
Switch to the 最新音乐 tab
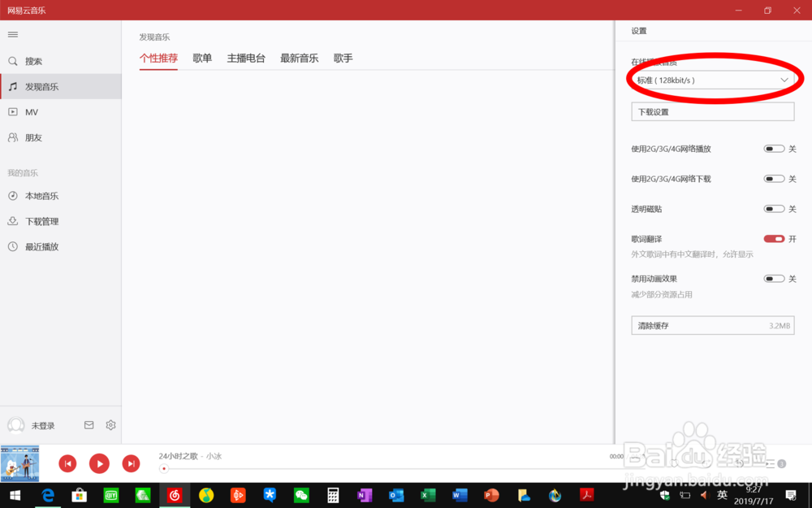point(300,58)
